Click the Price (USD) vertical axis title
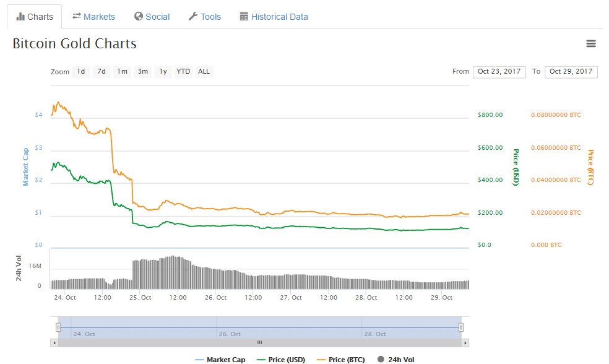This screenshot has height=364, width=609. tap(516, 167)
